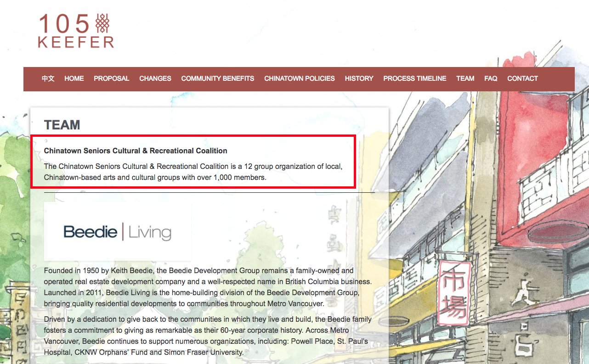Open the Community Benefits page

(218, 78)
